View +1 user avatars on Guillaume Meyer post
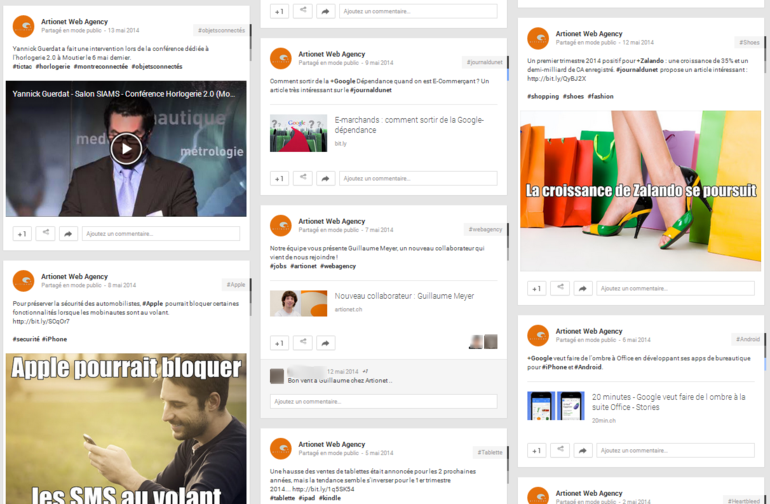The height and width of the screenshot is (504, 770). click(x=483, y=341)
